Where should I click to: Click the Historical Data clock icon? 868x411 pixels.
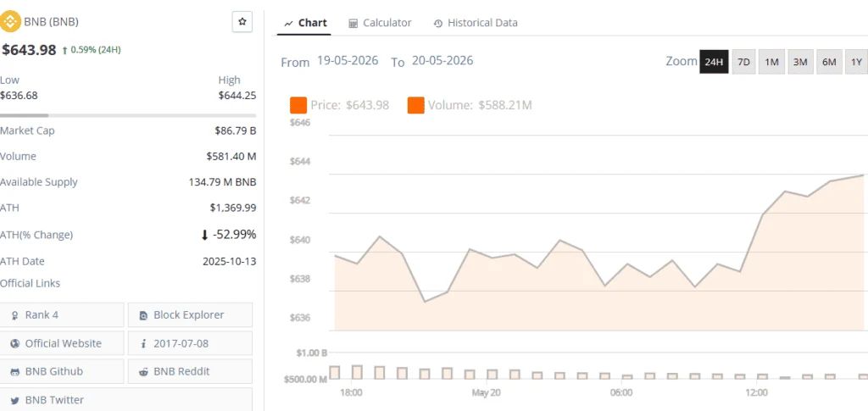pyautogui.click(x=438, y=23)
